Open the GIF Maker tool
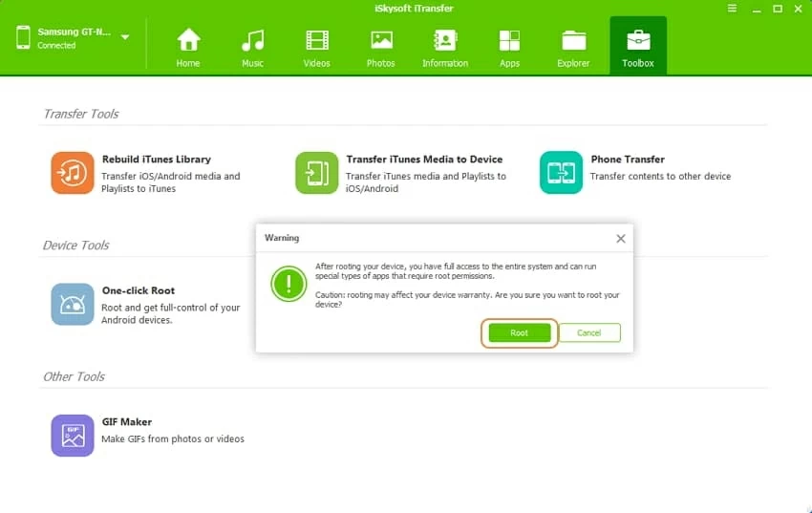This screenshot has height=513, width=812. click(x=73, y=436)
